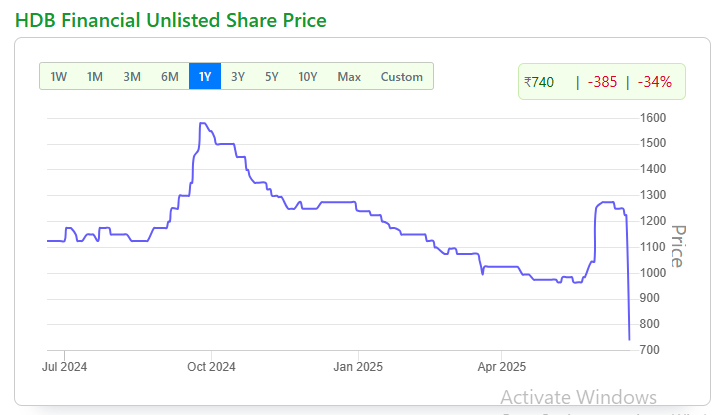Show the 5Y price history

272,77
